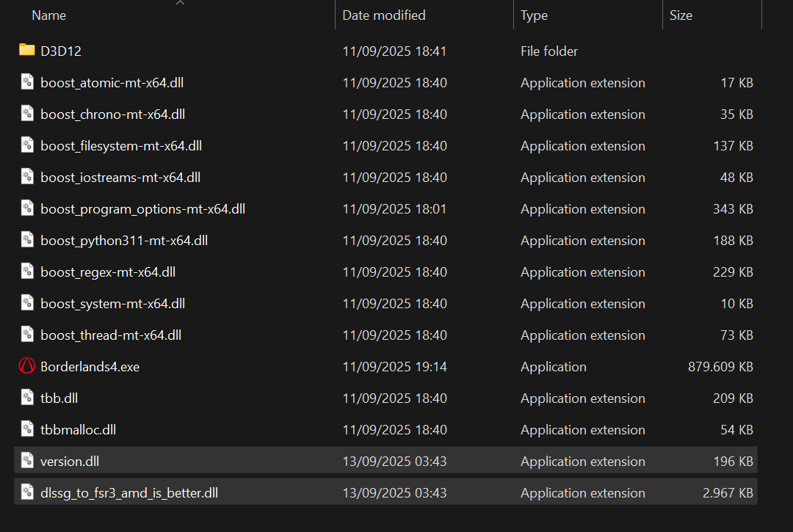Click the D3D12 folder icon
This screenshot has width=793, height=532.
tap(27, 51)
